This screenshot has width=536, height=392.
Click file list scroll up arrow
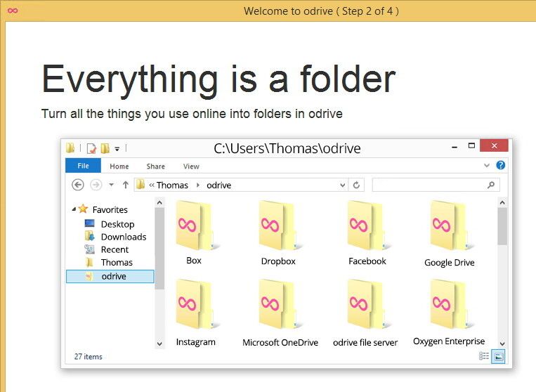tap(502, 202)
